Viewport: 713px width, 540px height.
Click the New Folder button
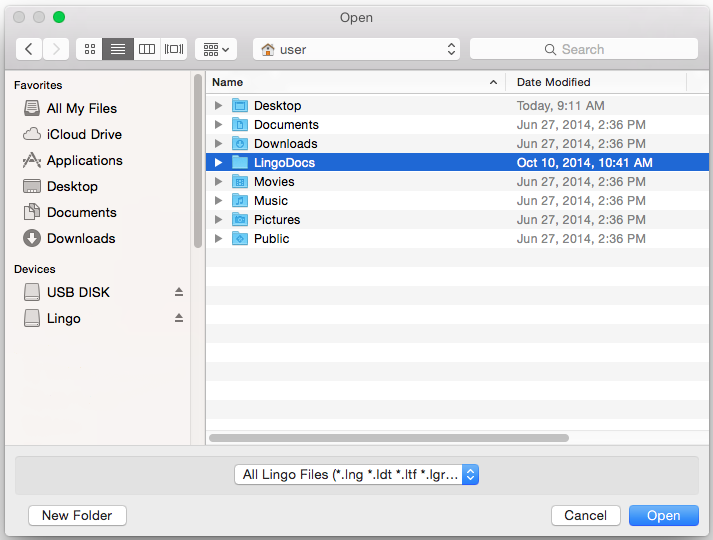78,516
